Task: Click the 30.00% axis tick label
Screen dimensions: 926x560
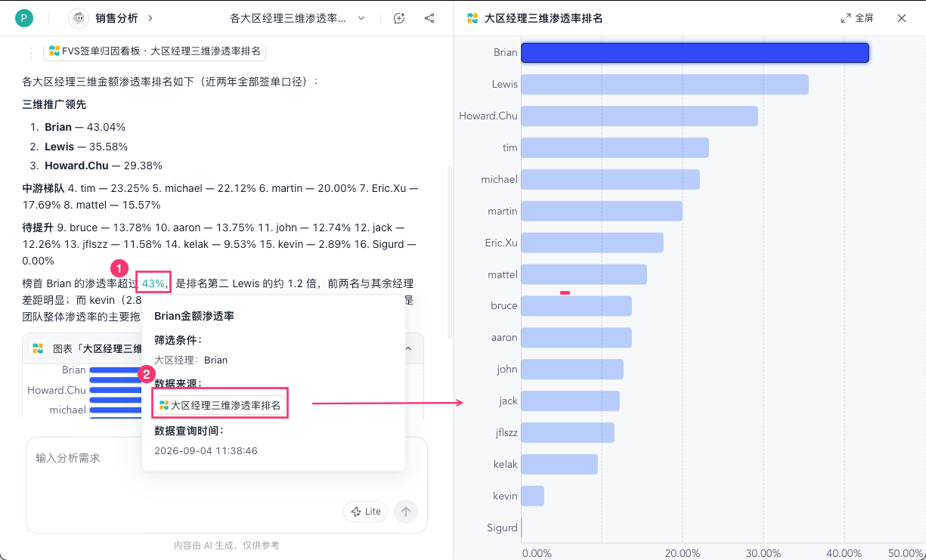Action: 763,553
